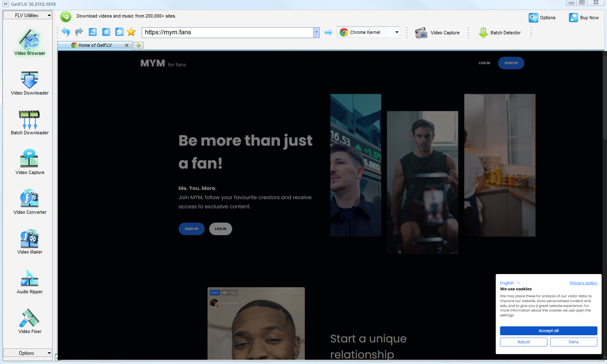
Task: Click the 'Me. You. More.' text
Action: click(197, 188)
